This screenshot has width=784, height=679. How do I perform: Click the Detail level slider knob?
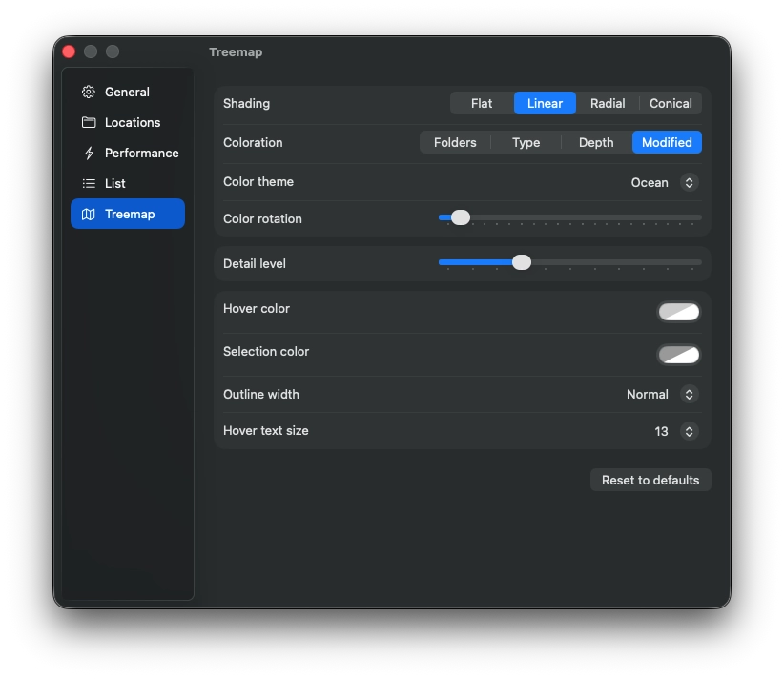pyautogui.click(x=522, y=262)
